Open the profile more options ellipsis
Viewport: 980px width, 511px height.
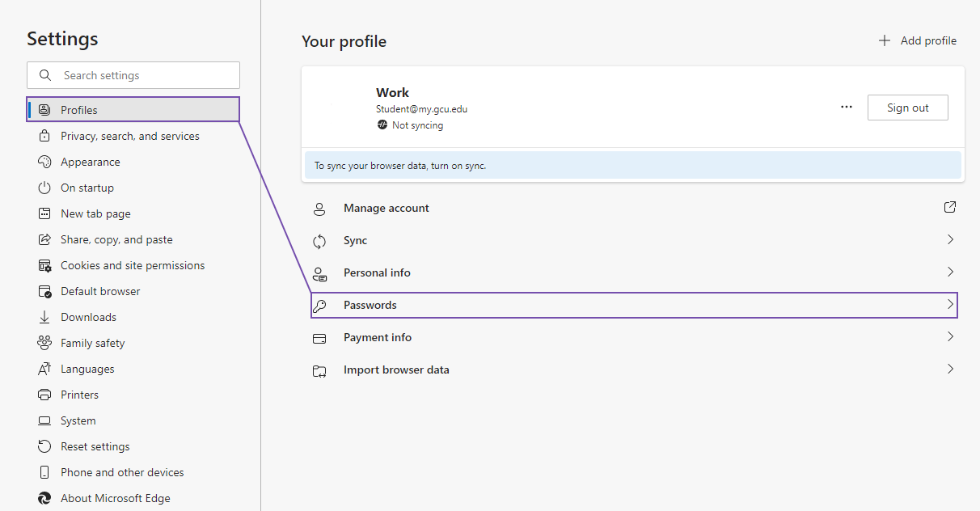pos(847,107)
